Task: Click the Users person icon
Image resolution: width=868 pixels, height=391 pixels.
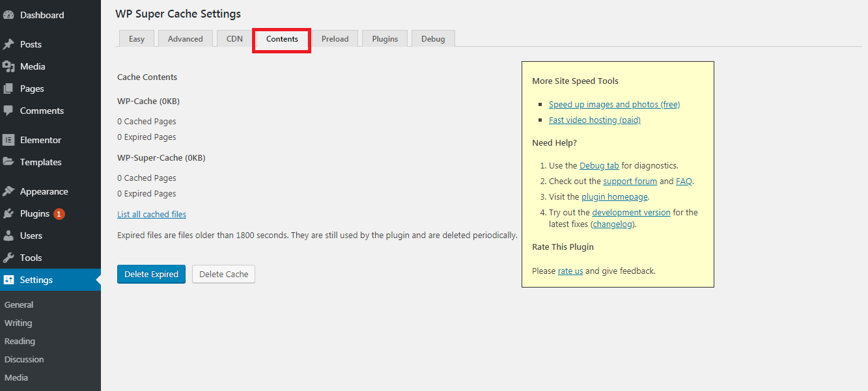Action: (x=9, y=236)
